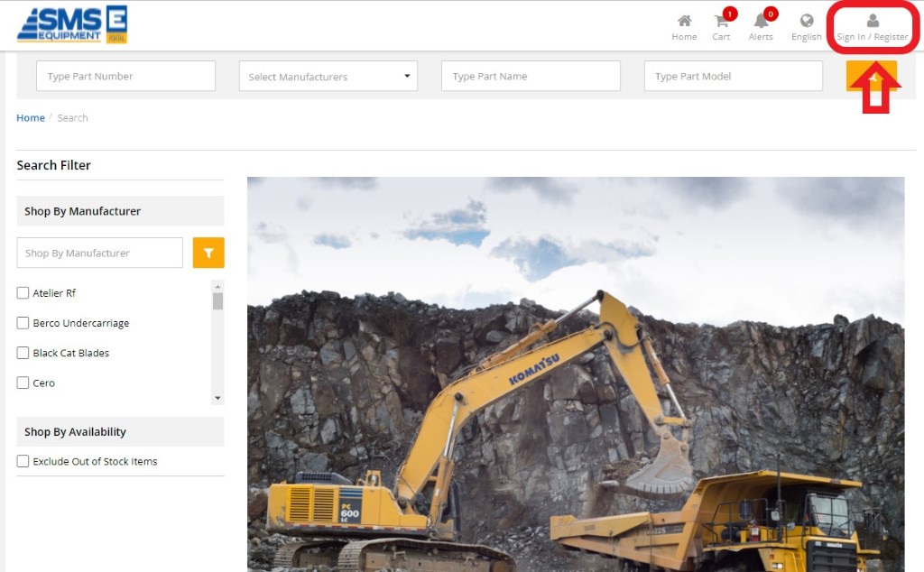This screenshot has width=924, height=572.
Task: Open the shopping cart icon
Action: [721, 22]
